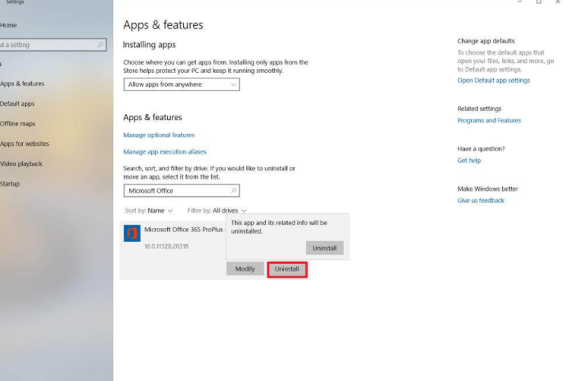This screenshot has height=381, width=588.
Task: Select Microsoft Office 365 ProPlus app name
Action: (x=184, y=230)
